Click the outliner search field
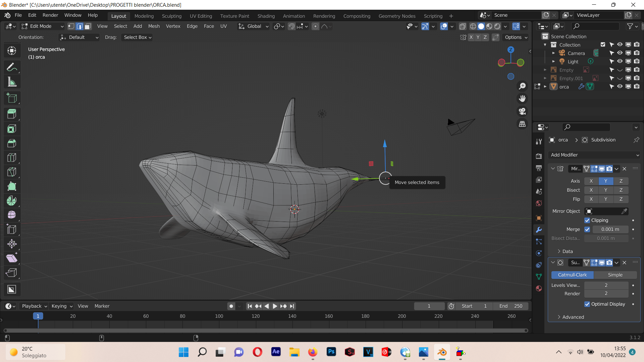 click(x=595, y=26)
